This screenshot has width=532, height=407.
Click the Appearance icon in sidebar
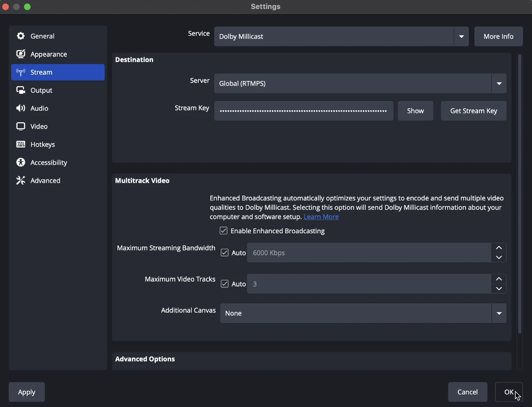pyautogui.click(x=21, y=54)
